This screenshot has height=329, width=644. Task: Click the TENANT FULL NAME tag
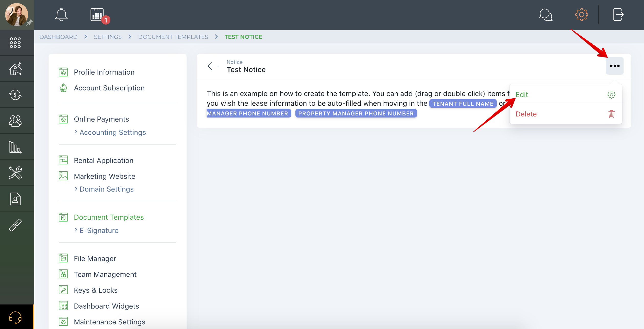463,104
